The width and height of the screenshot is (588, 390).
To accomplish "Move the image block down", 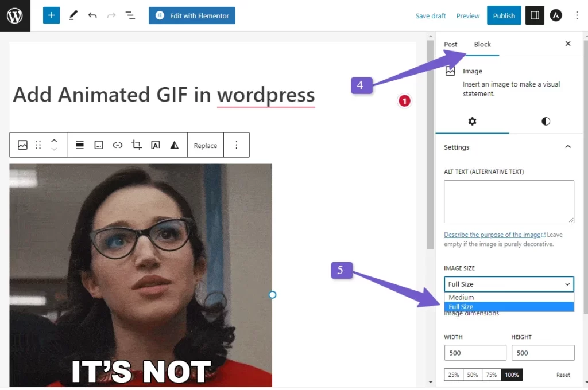I will coord(54,149).
